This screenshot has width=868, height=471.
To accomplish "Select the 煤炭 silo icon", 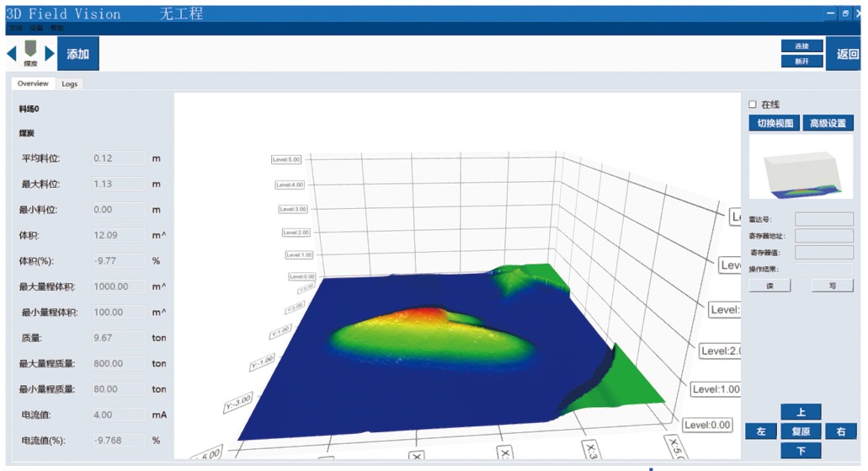I will (x=30, y=51).
